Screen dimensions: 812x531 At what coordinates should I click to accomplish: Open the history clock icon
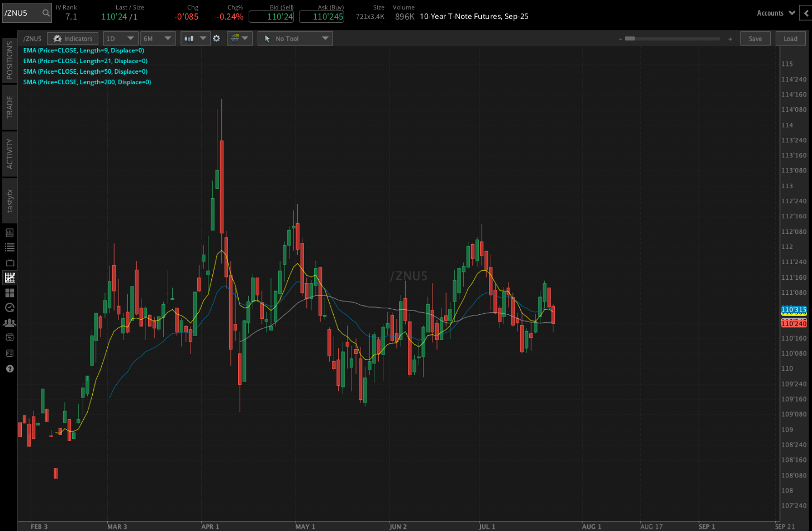point(9,307)
